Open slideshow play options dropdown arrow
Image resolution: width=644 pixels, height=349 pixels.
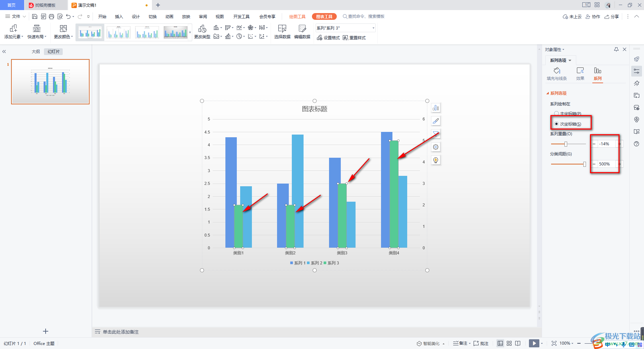point(542,343)
